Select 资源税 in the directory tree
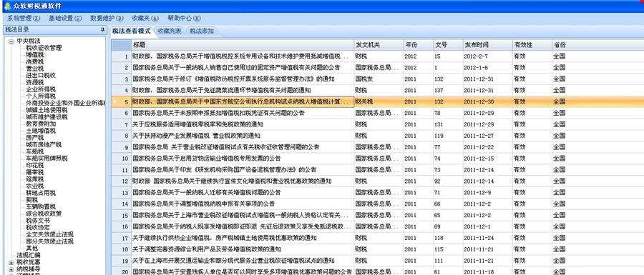644x275 pixels. (x=35, y=82)
